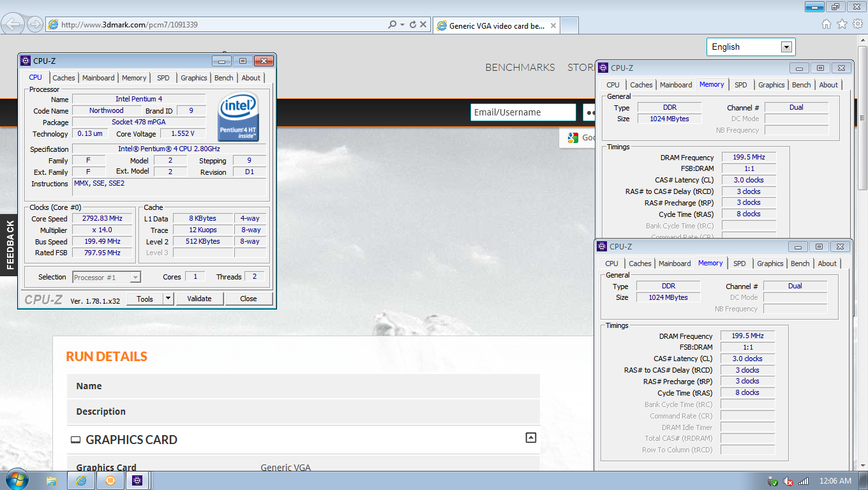Close the Generic VGA video card tab

(x=553, y=26)
